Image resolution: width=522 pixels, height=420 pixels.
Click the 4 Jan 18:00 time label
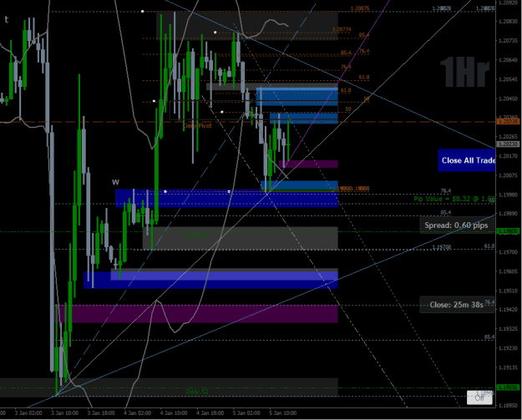[x=210, y=413]
